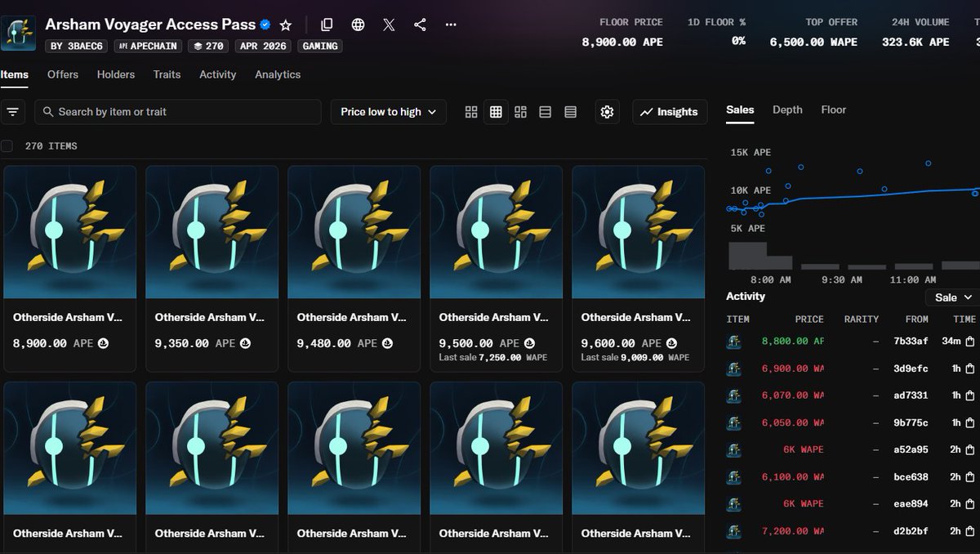Screen dimensions: 980x554
Task: Click the APE currency icon on the 9,480.00 listing
Action: pos(387,343)
